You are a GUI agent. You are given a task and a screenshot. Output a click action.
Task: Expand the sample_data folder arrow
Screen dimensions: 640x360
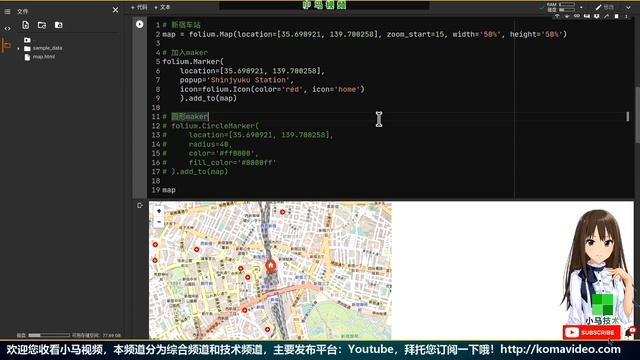click(x=18, y=49)
